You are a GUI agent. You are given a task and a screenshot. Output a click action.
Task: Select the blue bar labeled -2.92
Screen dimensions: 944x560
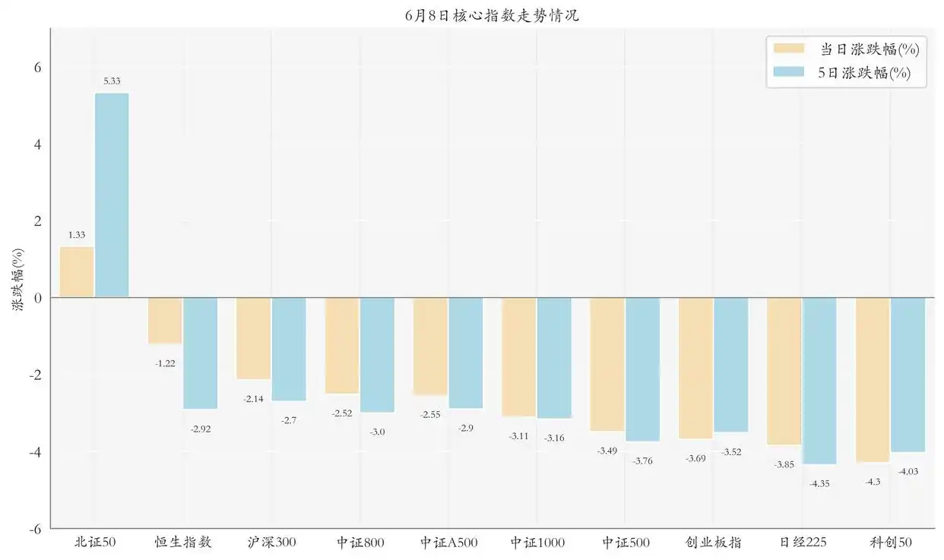click(x=200, y=353)
